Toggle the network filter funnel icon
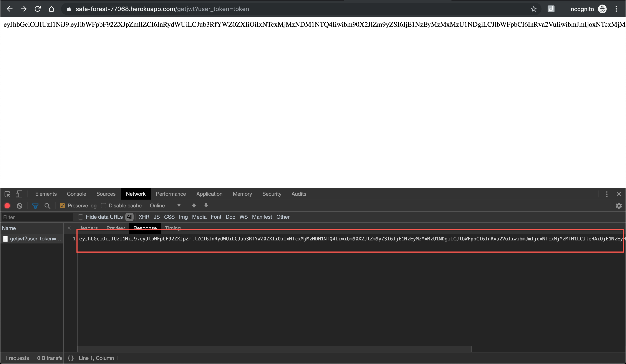 pos(35,206)
